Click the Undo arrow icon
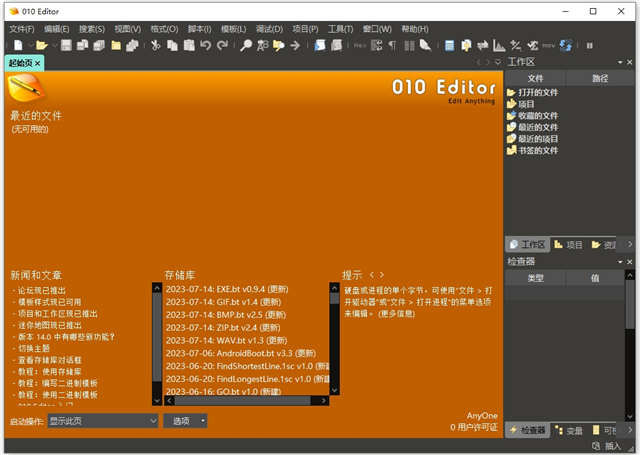640x455 pixels. click(x=205, y=45)
